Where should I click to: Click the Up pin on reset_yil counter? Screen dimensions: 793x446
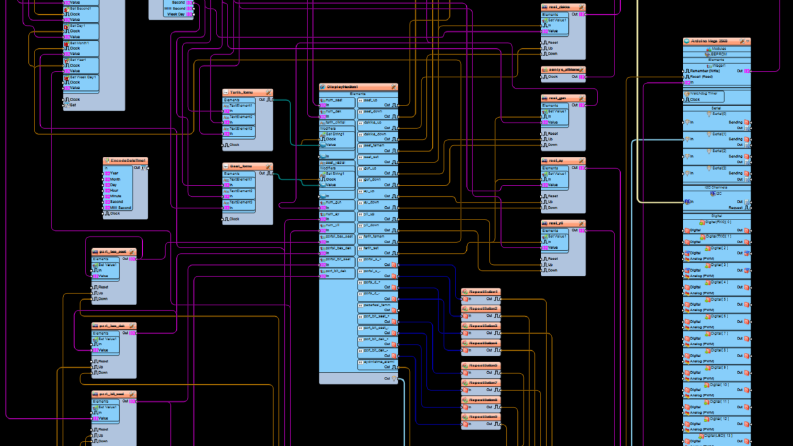[x=545, y=264]
